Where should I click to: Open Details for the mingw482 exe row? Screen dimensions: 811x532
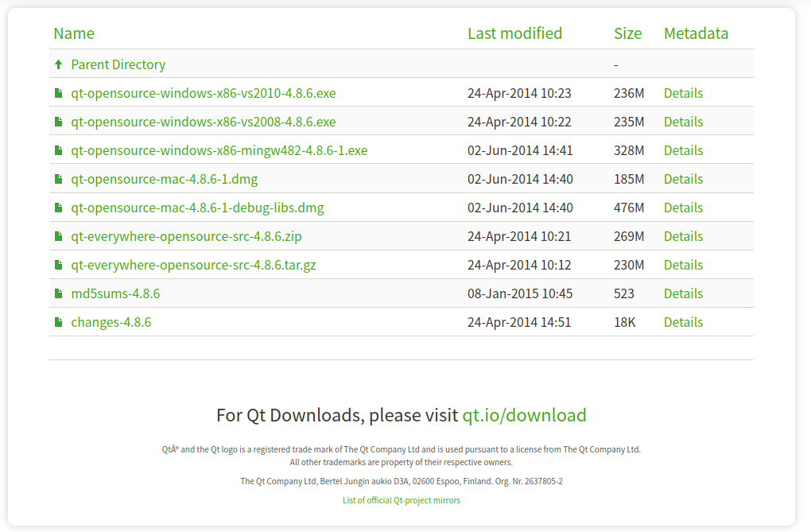[x=683, y=150]
